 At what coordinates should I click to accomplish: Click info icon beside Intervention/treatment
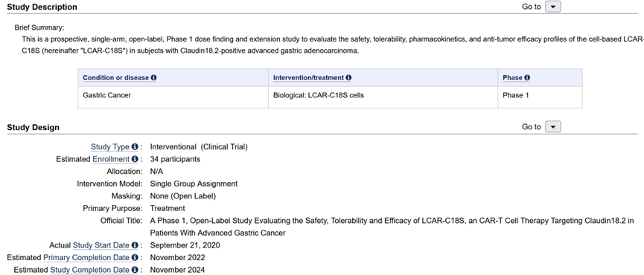click(x=348, y=77)
